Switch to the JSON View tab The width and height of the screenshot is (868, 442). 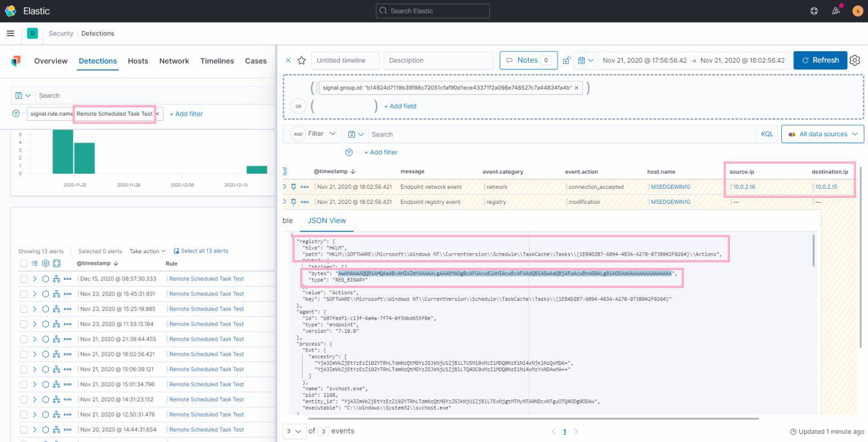(x=327, y=221)
